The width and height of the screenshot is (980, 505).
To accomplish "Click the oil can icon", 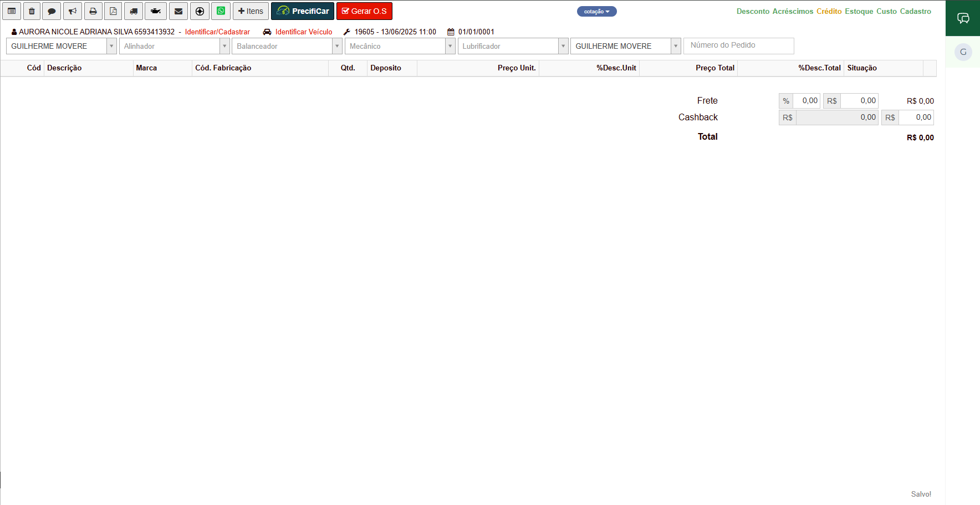I will coord(156,11).
